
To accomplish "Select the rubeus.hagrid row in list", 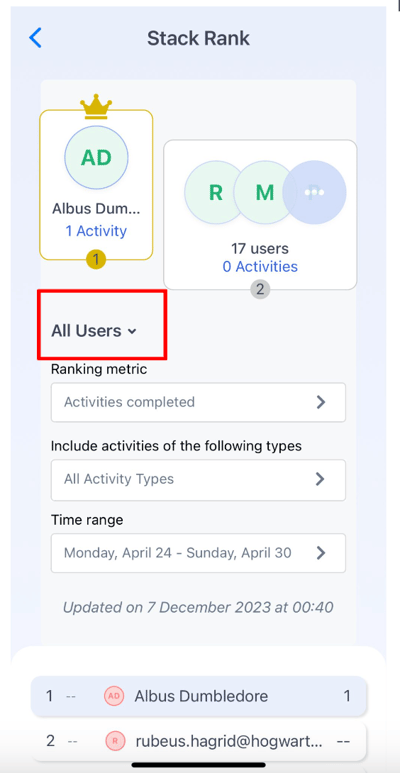I will 199,741.
